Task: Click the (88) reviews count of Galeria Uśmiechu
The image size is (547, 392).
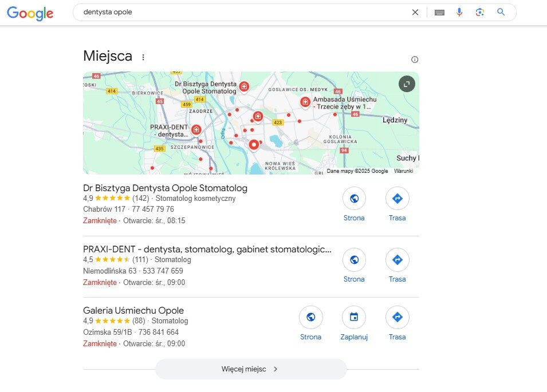Action: tap(139, 320)
